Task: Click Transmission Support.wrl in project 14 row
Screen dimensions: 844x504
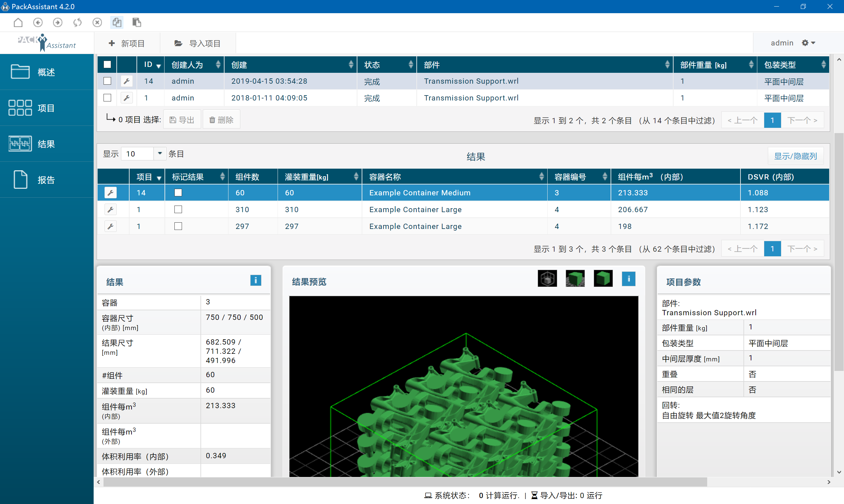Action: pos(471,81)
